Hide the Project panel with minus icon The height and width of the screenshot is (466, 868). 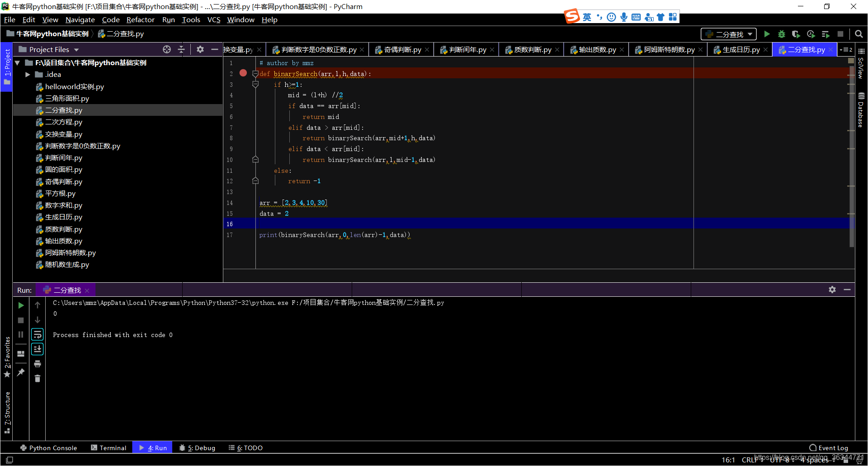tap(215, 49)
